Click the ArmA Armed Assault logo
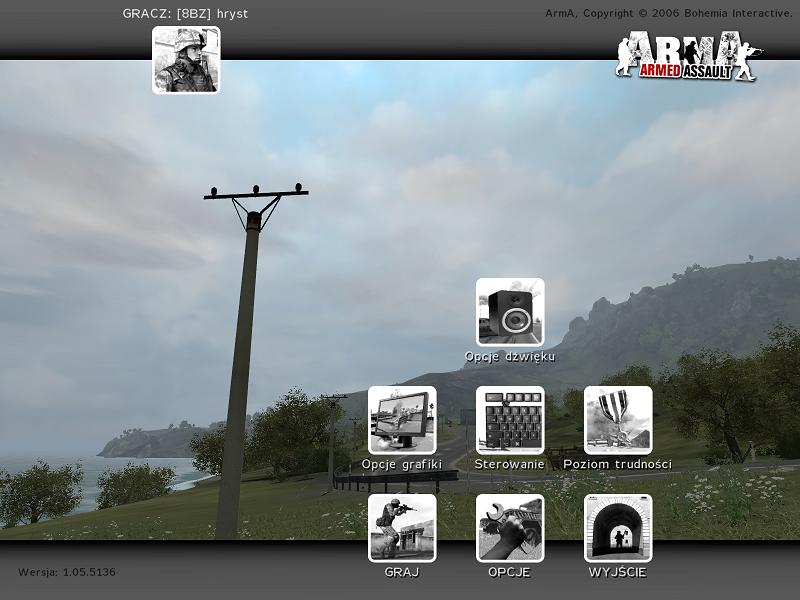This screenshot has width=800, height=600. coord(688,56)
